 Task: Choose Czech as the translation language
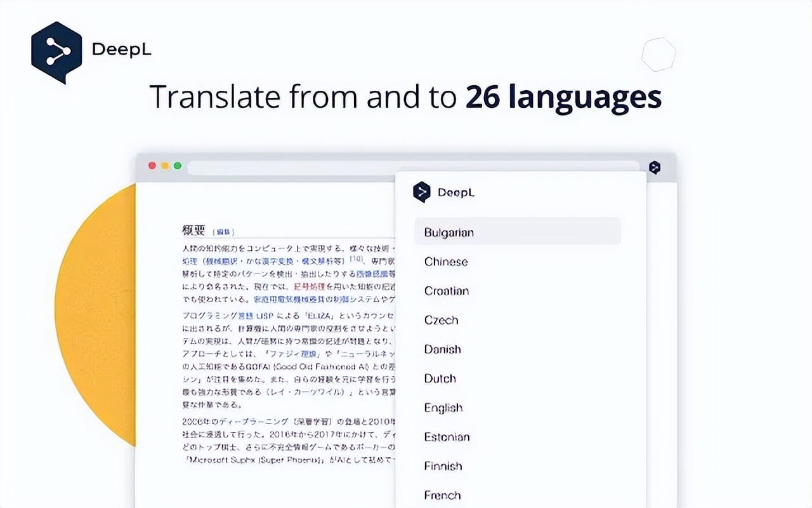(441, 320)
